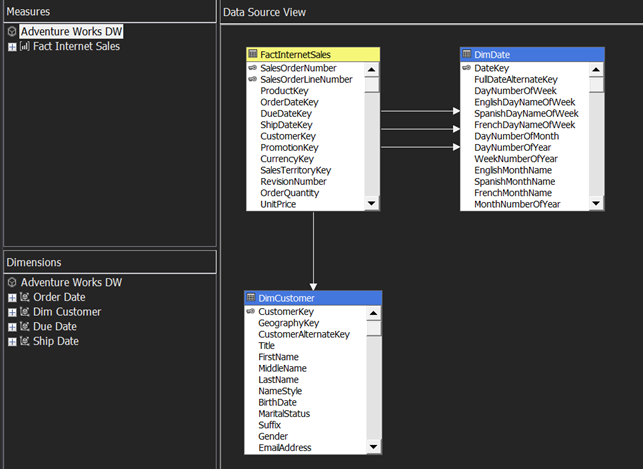This screenshot has width=643, height=469.
Task: Click the up arrow of DimCustomer scrollbar
Action: pyautogui.click(x=373, y=313)
